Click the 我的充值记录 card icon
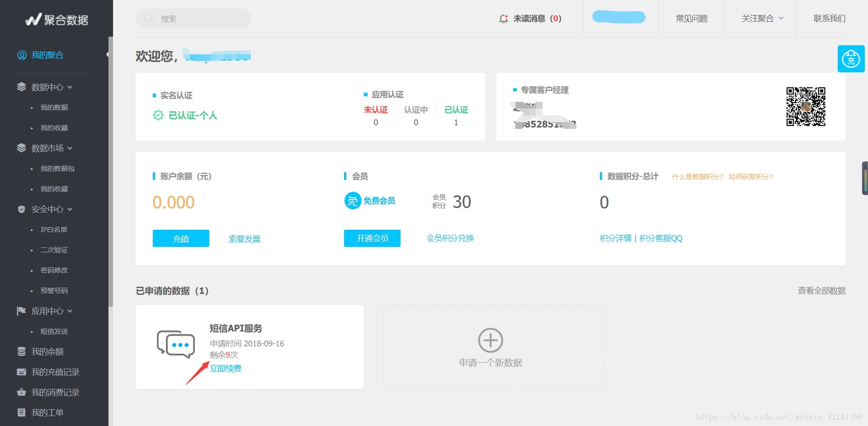This screenshot has height=426, width=868. click(x=21, y=372)
